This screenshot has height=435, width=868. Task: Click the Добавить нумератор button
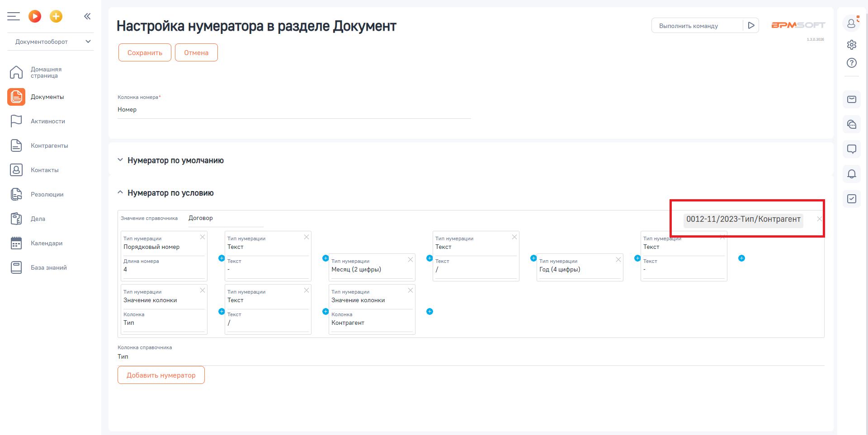click(x=161, y=375)
